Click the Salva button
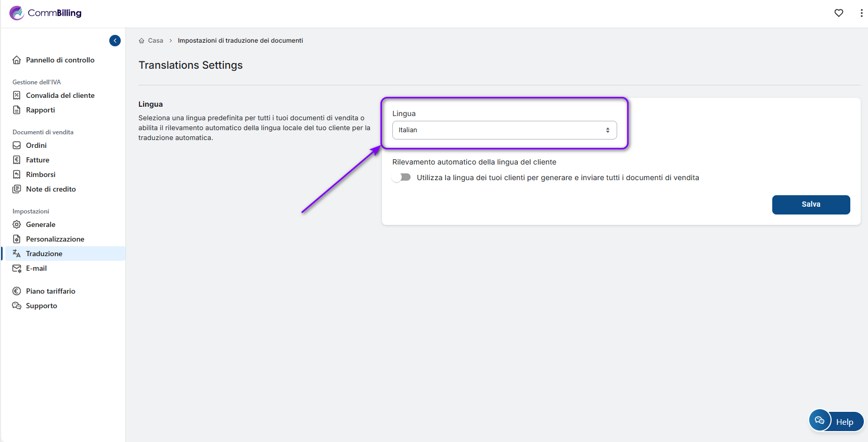 click(x=811, y=205)
